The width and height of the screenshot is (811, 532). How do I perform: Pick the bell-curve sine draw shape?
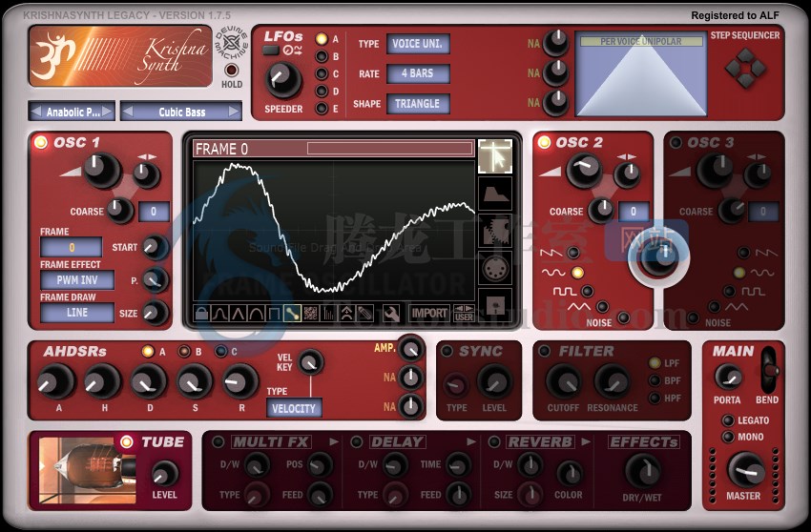coord(219,314)
